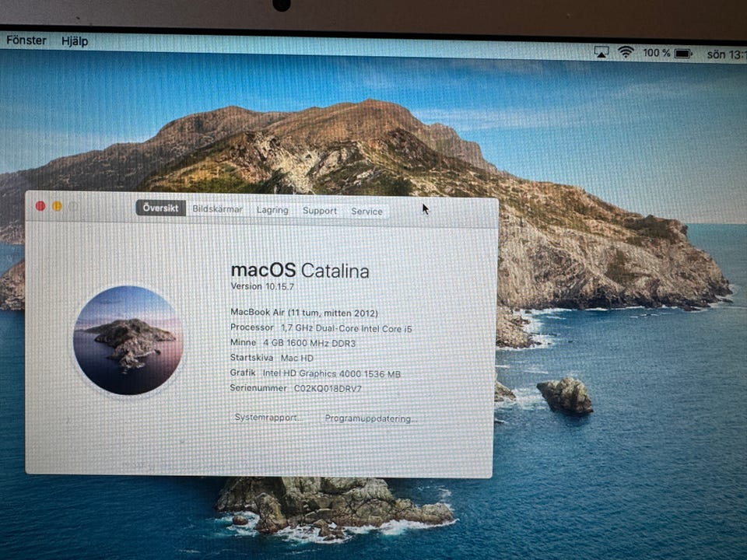Open the battery status icon

(x=683, y=54)
